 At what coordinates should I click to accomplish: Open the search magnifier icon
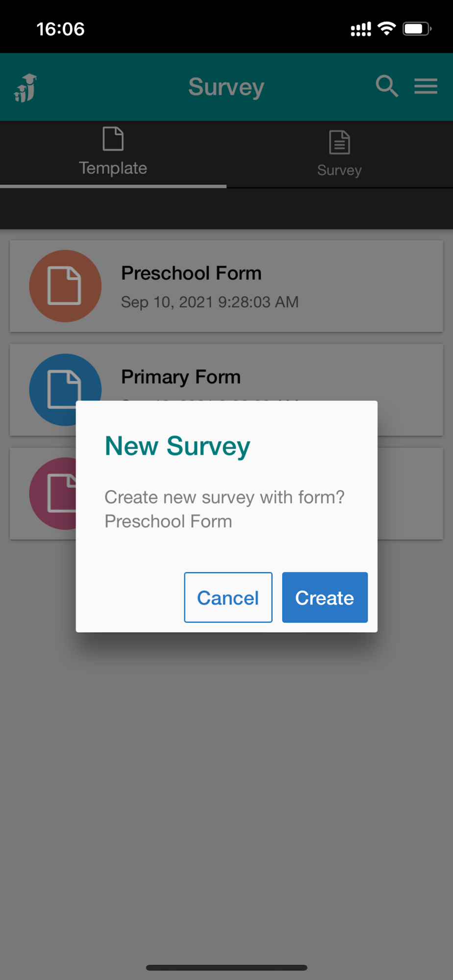(x=386, y=86)
